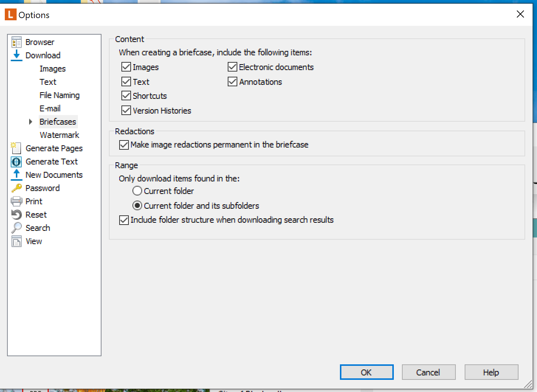This screenshot has height=392, width=537.
Task: Click the Password key icon
Action: click(16, 188)
